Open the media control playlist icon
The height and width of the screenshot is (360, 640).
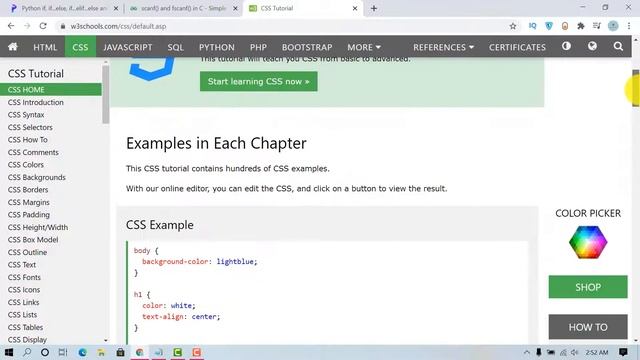(x=597, y=26)
